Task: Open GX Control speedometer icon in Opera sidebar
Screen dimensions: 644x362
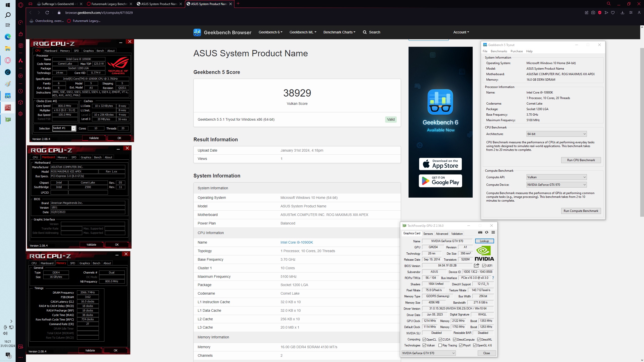Action: point(21,23)
